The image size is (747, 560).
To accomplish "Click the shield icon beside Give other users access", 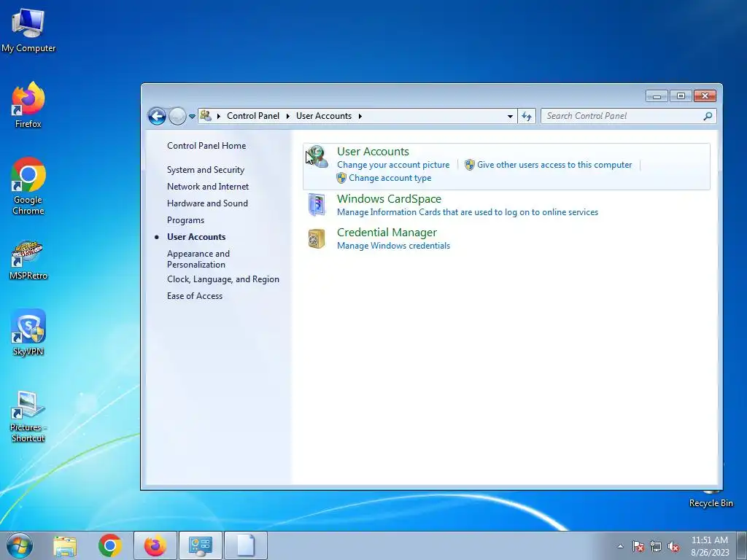I will point(469,165).
